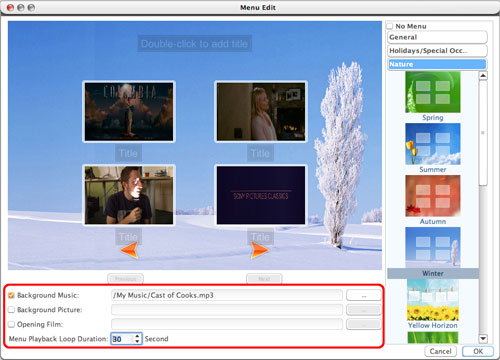Image resolution: width=500 pixels, height=360 pixels.
Task: Click the 'Double-click to add title' placeholder
Action: (194, 44)
